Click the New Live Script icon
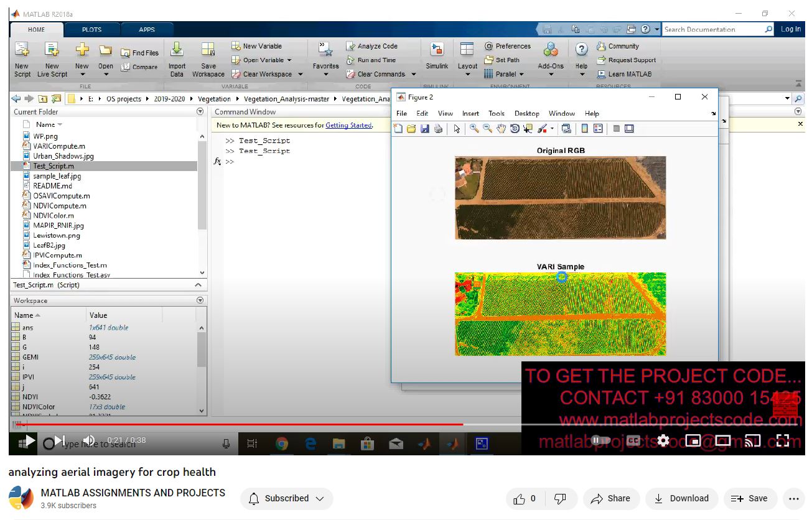 point(52,50)
